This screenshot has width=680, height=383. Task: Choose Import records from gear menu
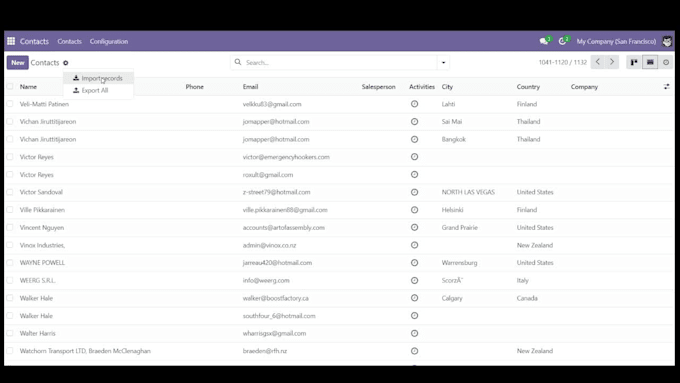pyautogui.click(x=98, y=78)
